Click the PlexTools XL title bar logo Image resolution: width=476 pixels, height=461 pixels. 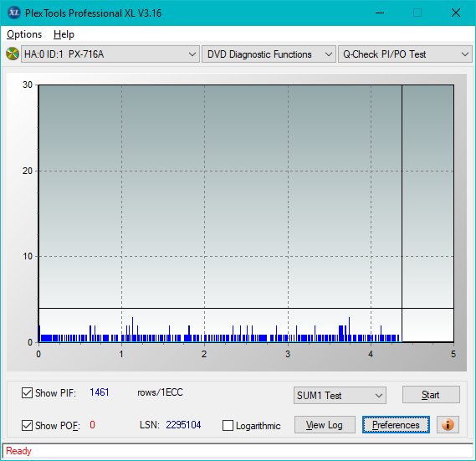pos(13,13)
